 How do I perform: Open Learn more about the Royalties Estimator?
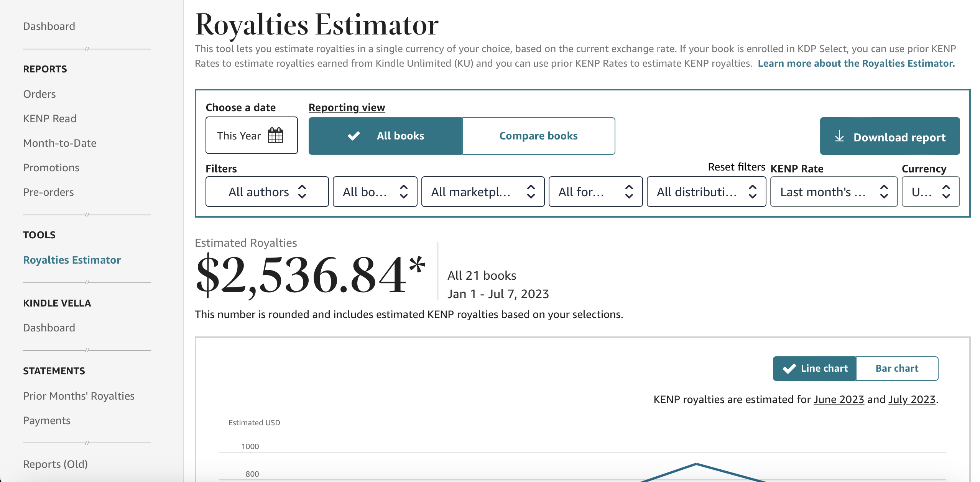coord(856,63)
